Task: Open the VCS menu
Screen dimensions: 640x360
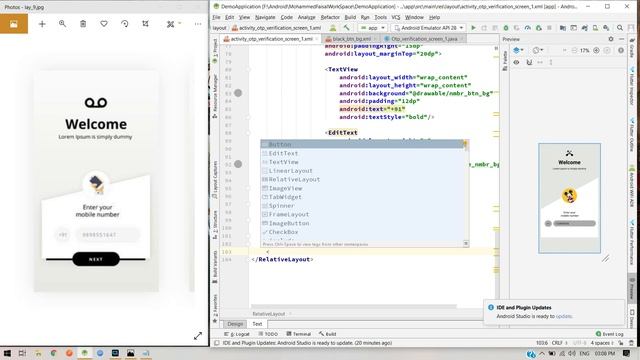Action: tap(396, 17)
